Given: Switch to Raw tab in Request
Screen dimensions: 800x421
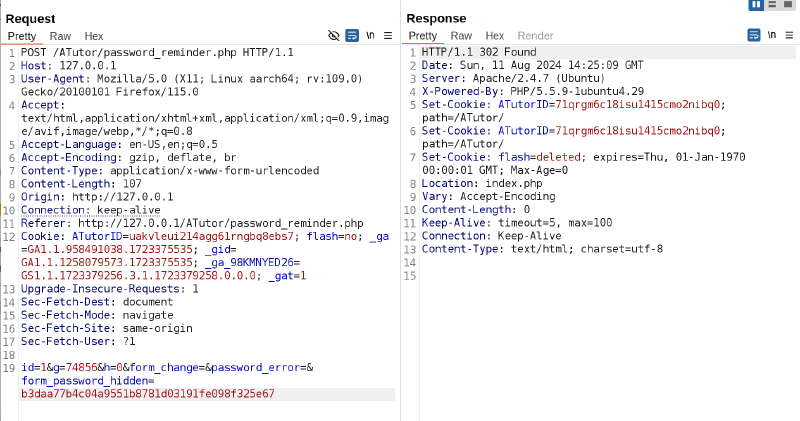Looking at the screenshot, I should click(60, 36).
